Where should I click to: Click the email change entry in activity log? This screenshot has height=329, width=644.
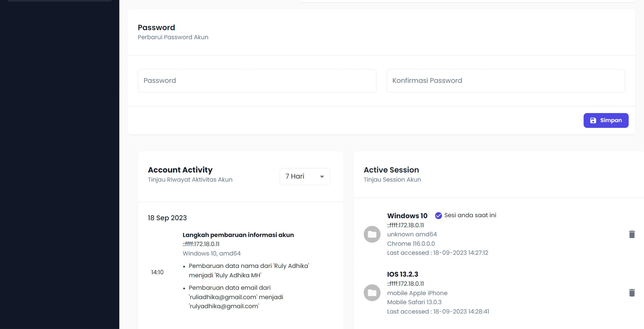236,297
